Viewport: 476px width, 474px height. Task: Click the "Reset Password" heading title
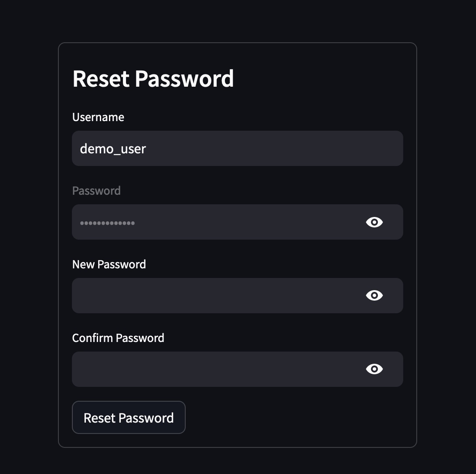click(153, 79)
